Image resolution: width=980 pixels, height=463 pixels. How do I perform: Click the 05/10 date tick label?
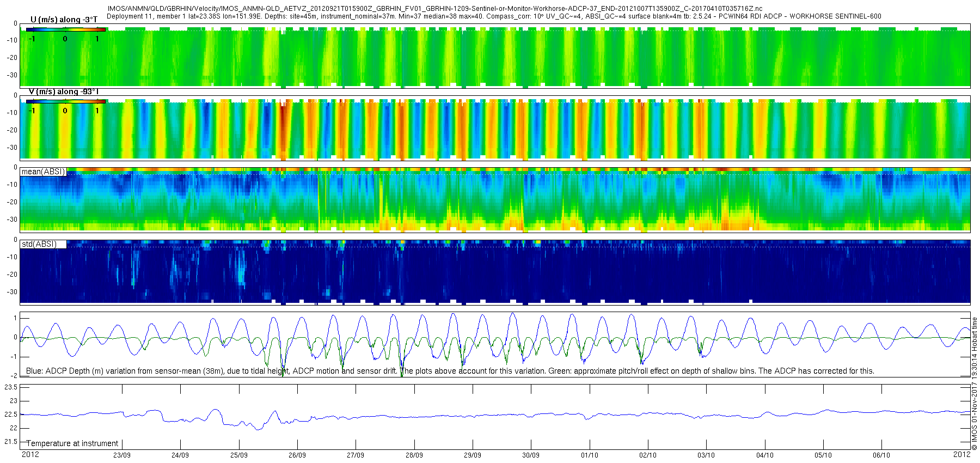[x=823, y=455]
